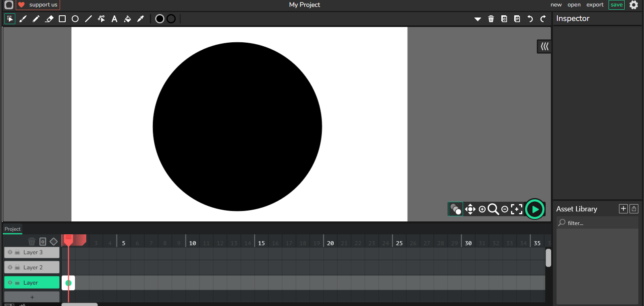Toggle lock on Layer 2
This screenshot has width=644, height=306.
(x=17, y=267)
